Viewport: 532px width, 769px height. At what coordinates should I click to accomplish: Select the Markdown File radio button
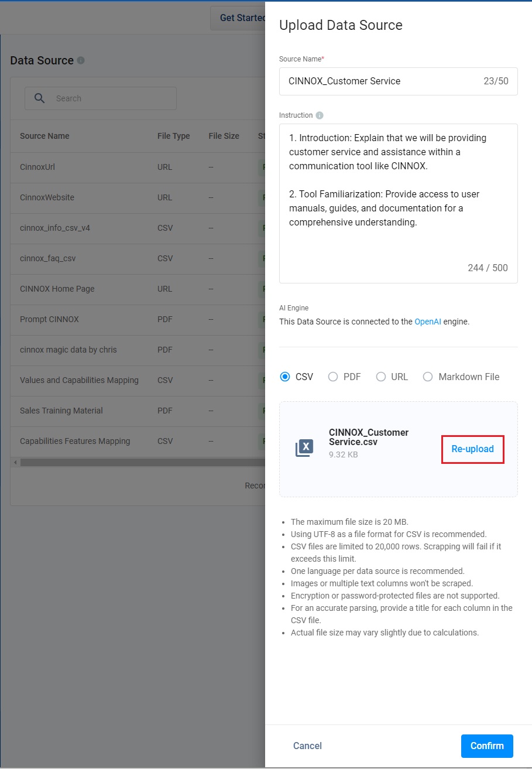coord(428,377)
